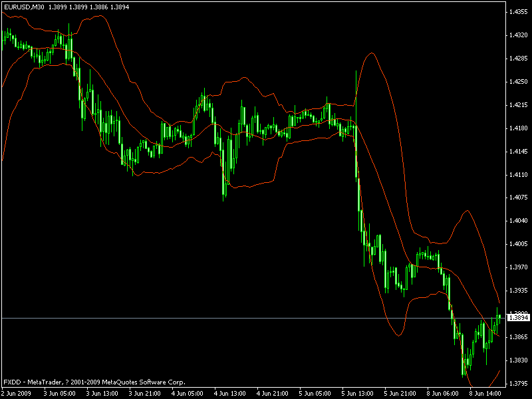
Task: Click the 4 Jun 21:00 time label
Action: click(x=273, y=394)
